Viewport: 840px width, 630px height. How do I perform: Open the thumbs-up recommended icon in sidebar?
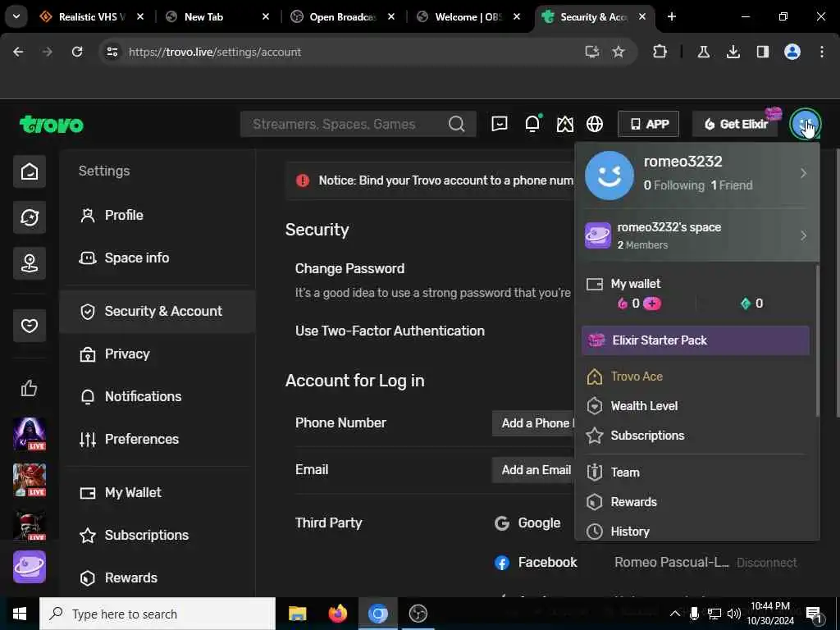click(x=30, y=388)
